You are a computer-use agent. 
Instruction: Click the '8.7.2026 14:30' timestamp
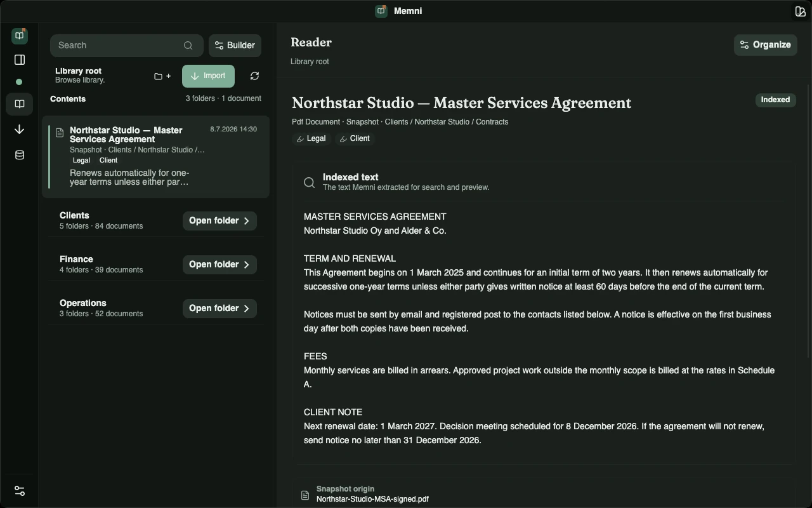[233, 129]
